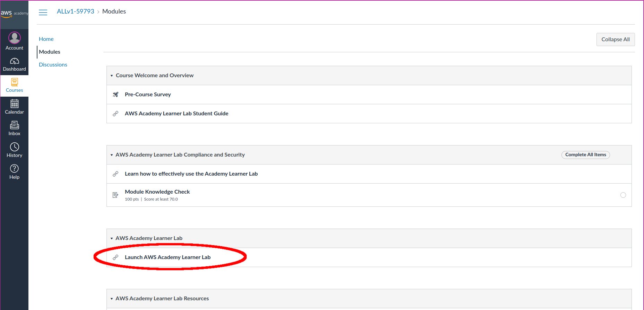Open the History clock icon
644x310 pixels.
click(x=14, y=147)
